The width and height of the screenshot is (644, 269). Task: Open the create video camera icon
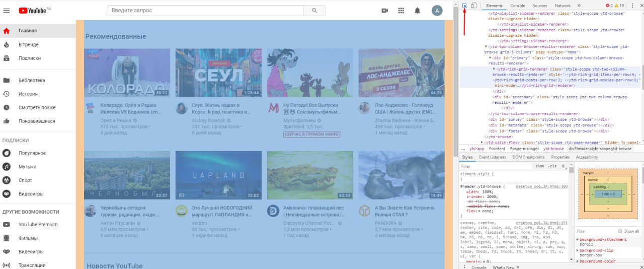(x=385, y=10)
